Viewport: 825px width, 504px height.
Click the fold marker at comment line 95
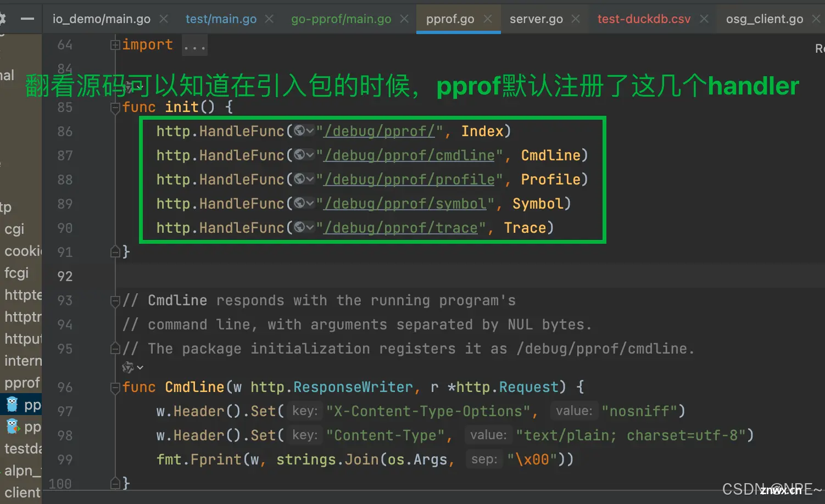[x=115, y=349]
